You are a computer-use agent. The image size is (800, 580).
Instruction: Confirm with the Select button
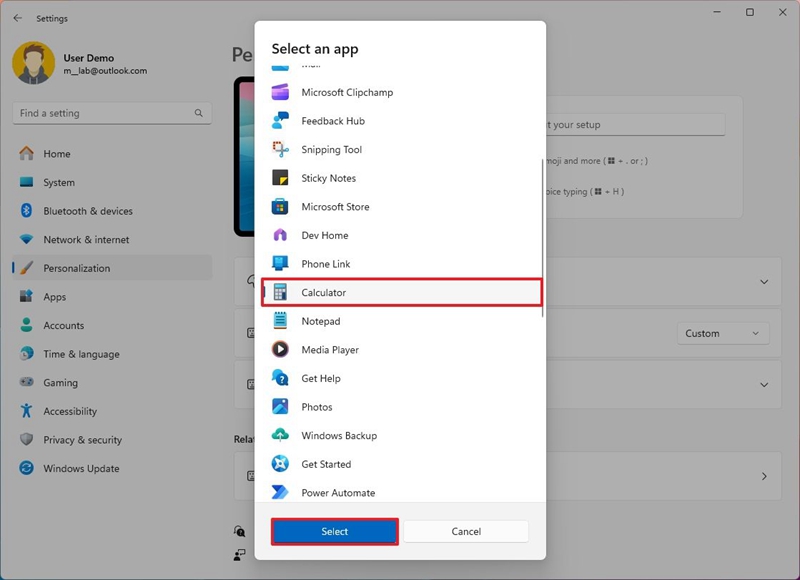pos(335,532)
